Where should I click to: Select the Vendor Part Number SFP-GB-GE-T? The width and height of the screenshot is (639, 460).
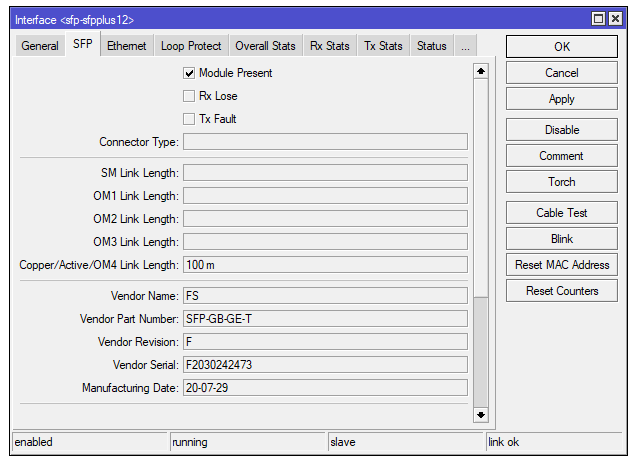[325, 319]
